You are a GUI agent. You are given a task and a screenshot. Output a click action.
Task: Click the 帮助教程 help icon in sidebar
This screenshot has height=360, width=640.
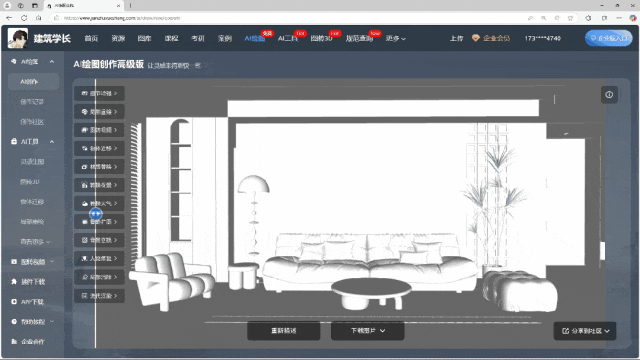pos(14,322)
